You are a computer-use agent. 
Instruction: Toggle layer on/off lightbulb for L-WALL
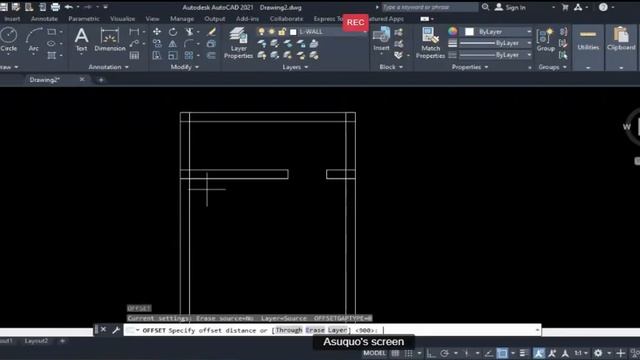pyautogui.click(x=261, y=32)
